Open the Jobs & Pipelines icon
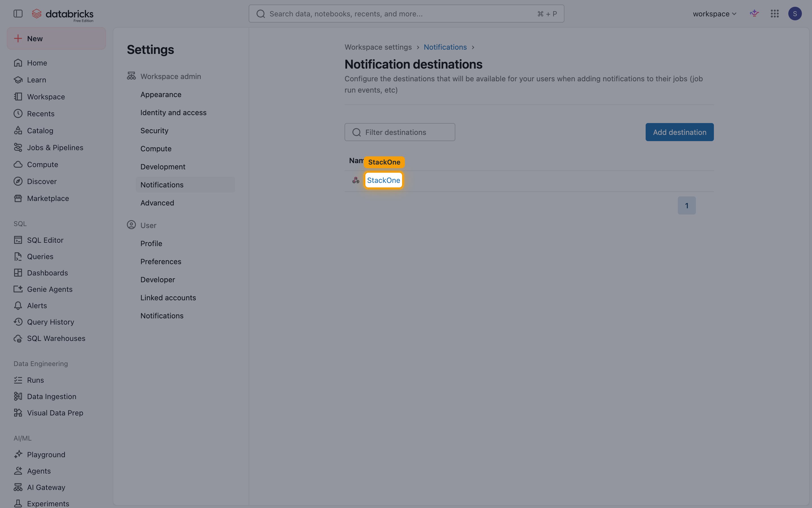 click(18, 148)
